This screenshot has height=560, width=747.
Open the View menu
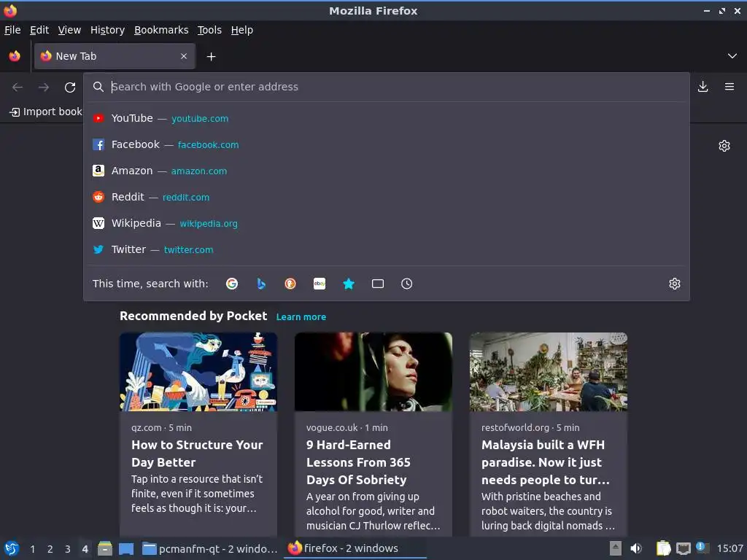tap(69, 30)
